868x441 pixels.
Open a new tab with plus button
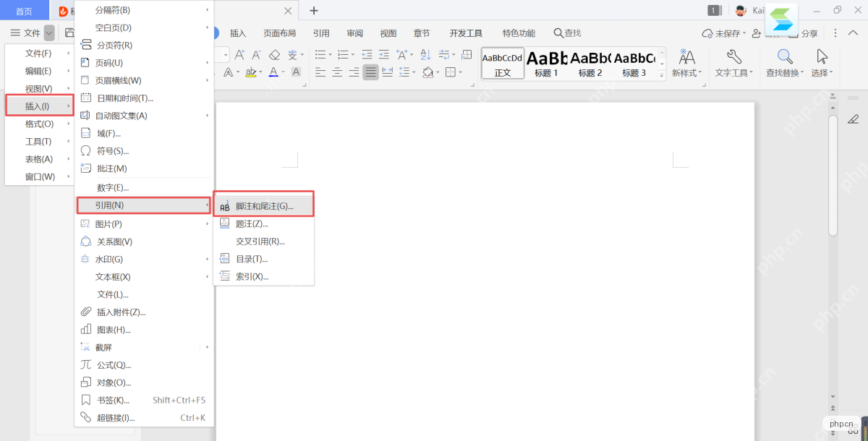[x=314, y=11]
